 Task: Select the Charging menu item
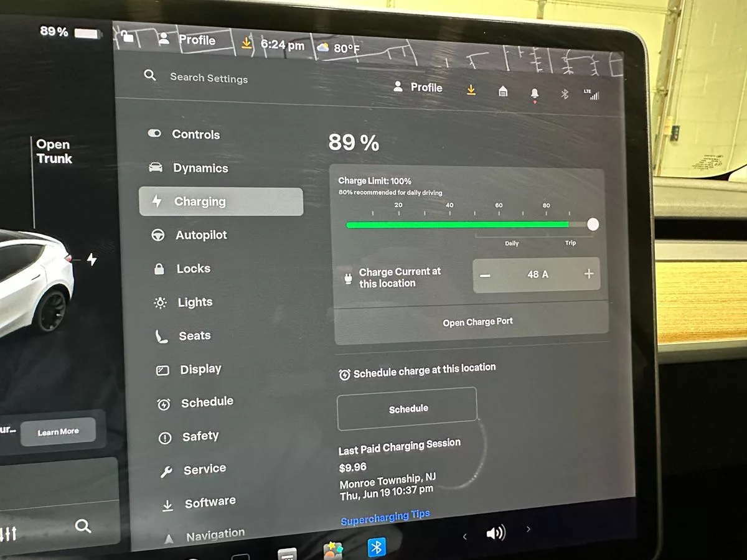221,202
